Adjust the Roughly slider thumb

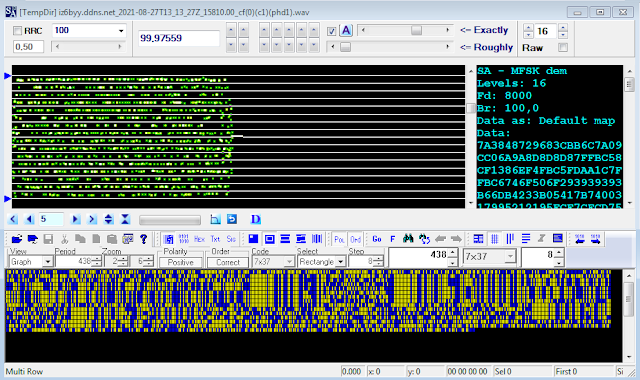pyautogui.click(x=345, y=47)
